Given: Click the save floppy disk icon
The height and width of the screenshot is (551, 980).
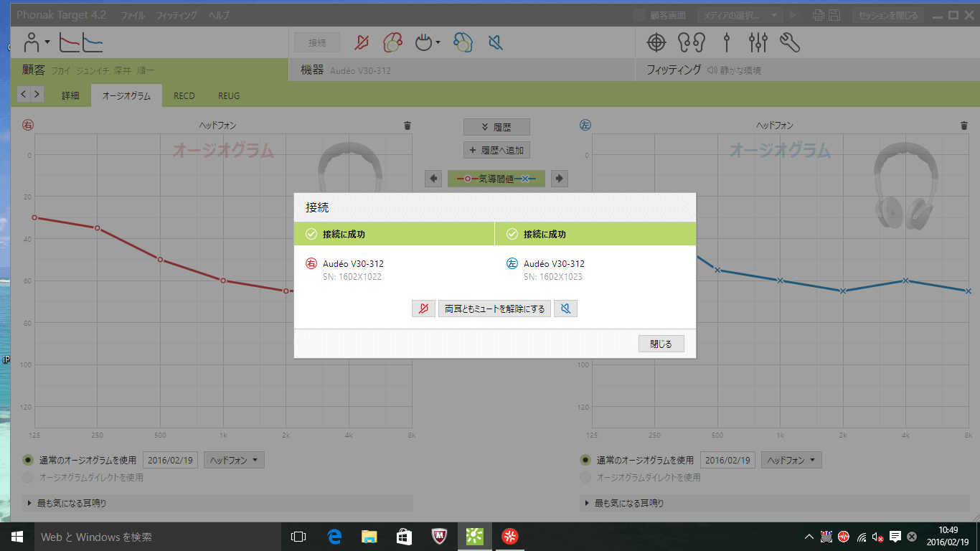Looking at the screenshot, I should tap(834, 15).
